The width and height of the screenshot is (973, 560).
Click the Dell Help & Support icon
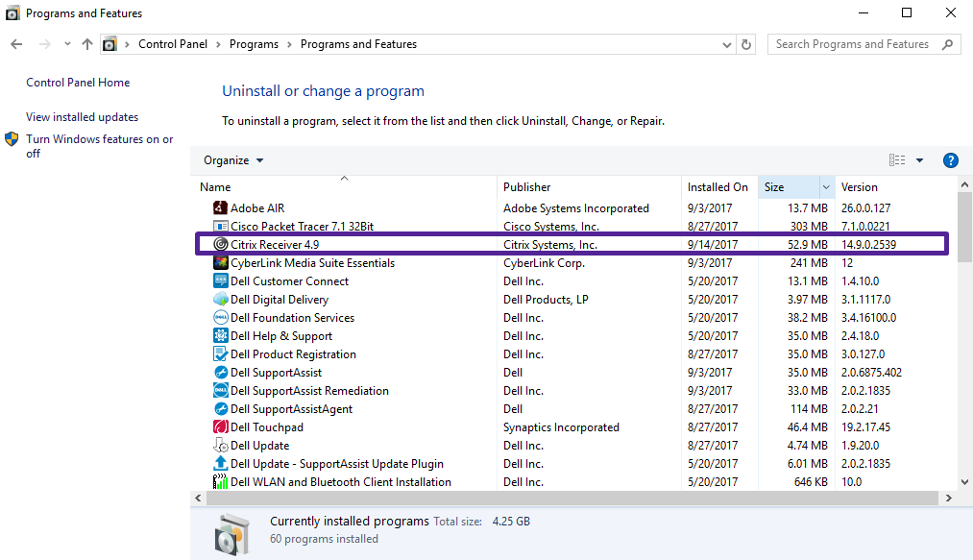[x=220, y=336]
